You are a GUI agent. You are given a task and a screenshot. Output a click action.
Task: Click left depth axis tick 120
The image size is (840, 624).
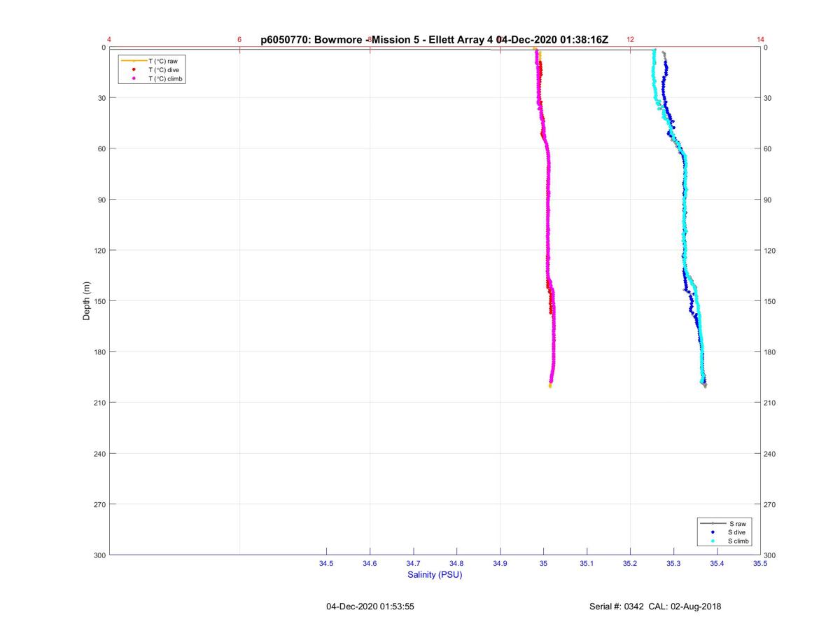click(x=99, y=250)
